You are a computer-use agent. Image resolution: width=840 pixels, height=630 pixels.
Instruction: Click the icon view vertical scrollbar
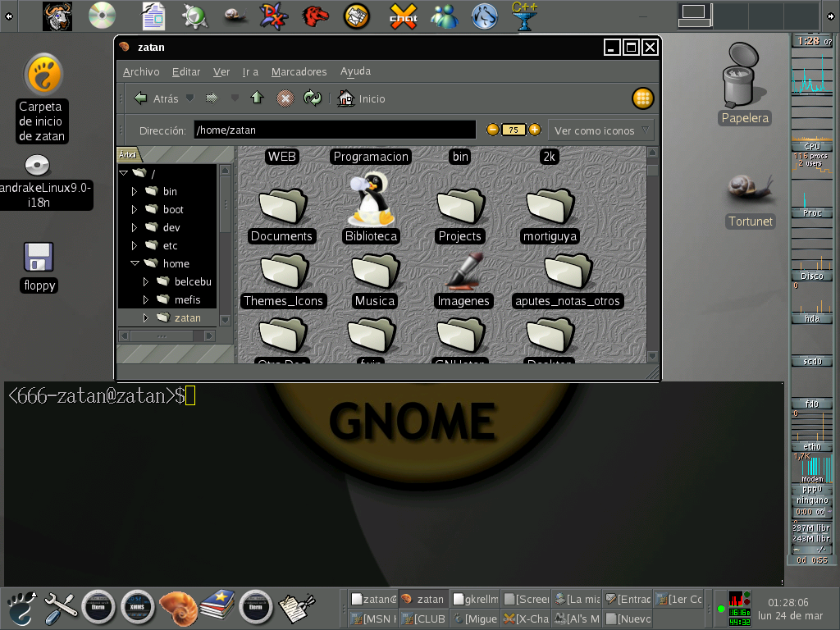[652, 254]
